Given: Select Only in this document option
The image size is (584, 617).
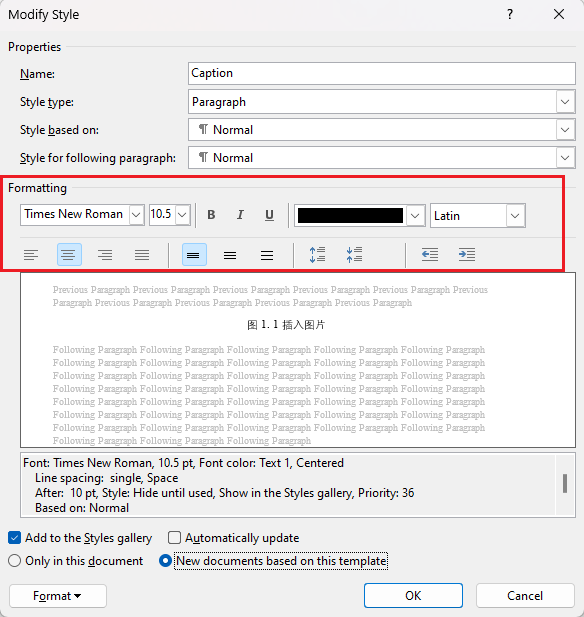Looking at the screenshot, I should pos(15,561).
